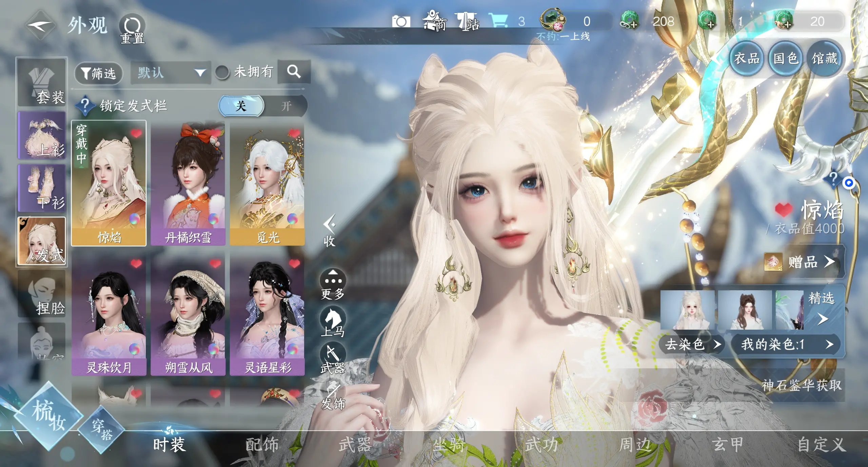Image resolution: width=868 pixels, height=467 pixels.
Task: Add jade currency next to 20
Action: 784,21
